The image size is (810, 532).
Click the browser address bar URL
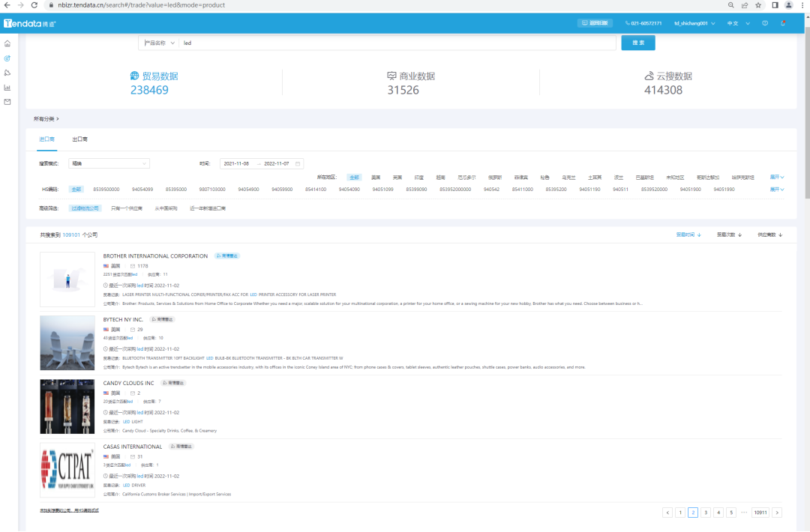click(142, 5)
